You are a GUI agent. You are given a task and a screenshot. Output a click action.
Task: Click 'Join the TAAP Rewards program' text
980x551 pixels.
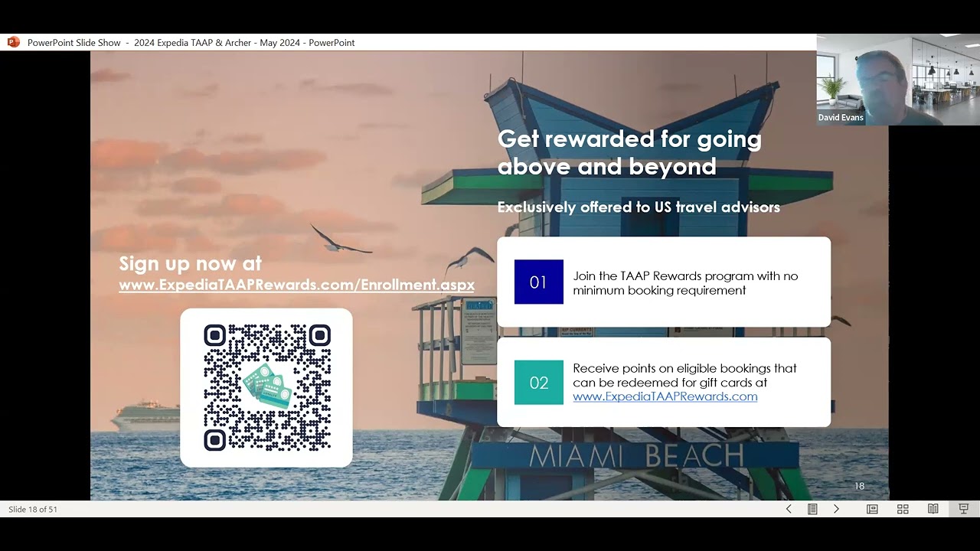pos(663,275)
